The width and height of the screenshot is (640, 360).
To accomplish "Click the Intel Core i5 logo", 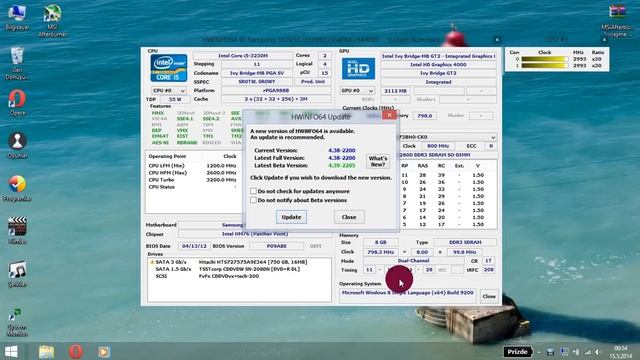I will (x=169, y=68).
